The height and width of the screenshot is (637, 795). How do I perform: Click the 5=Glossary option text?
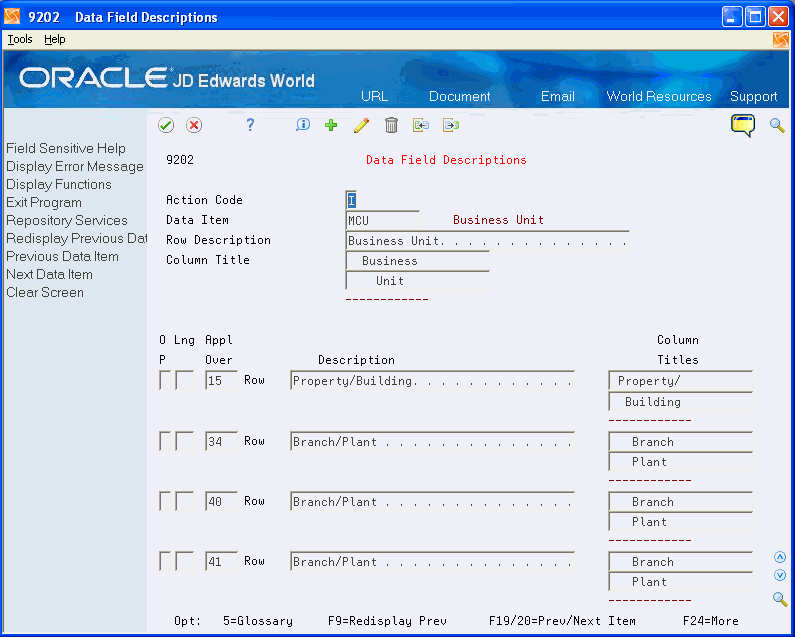click(x=258, y=621)
